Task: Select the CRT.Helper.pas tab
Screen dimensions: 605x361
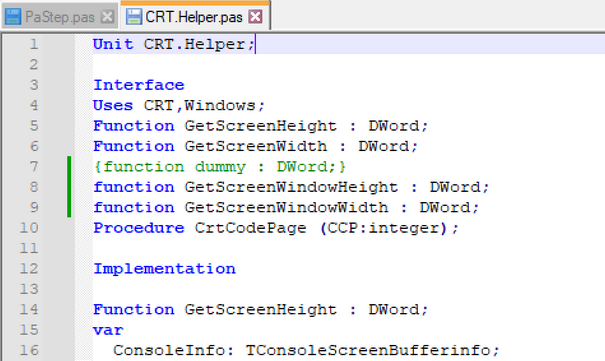Action: coord(194,17)
